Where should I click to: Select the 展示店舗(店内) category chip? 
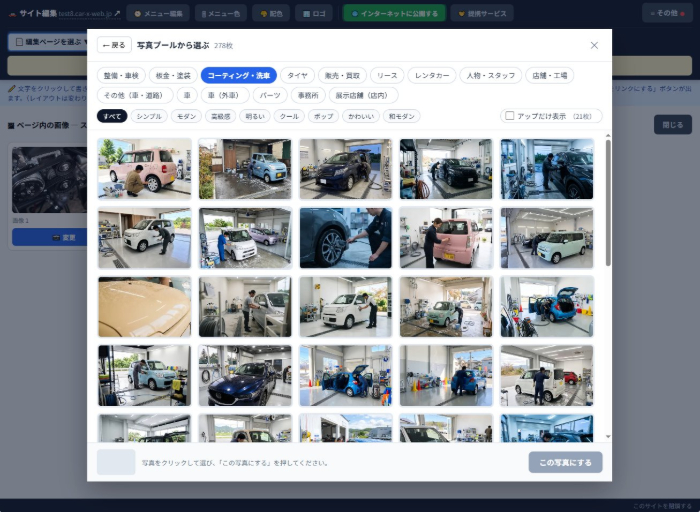[363, 95]
